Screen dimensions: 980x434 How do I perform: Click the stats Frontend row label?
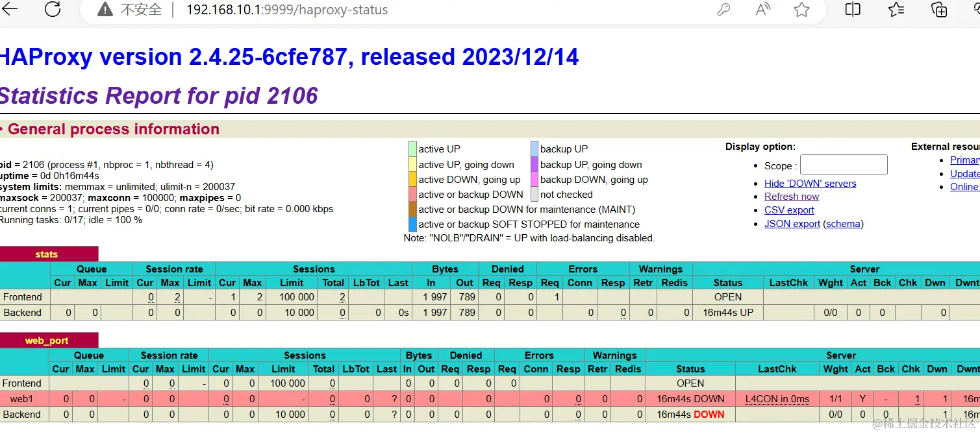pos(23,297)
